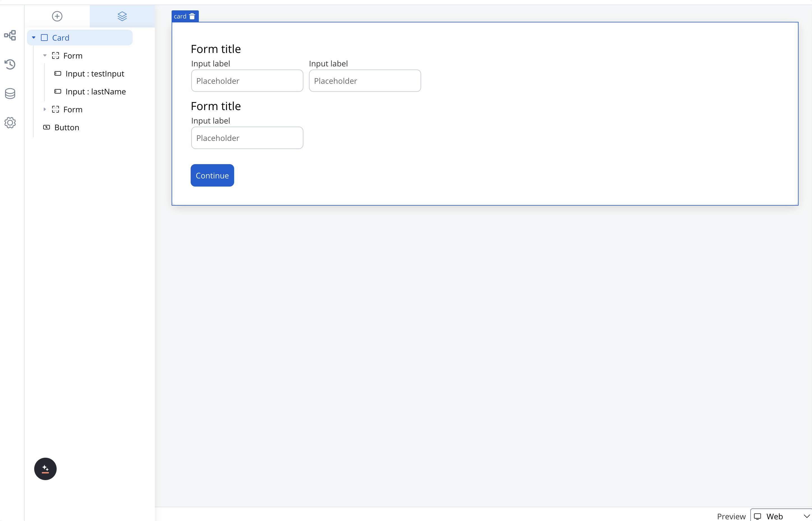The height and width of the screenshot is (521, 812).
Task: Select the Card item in the tree
Action: click(61, 38)
